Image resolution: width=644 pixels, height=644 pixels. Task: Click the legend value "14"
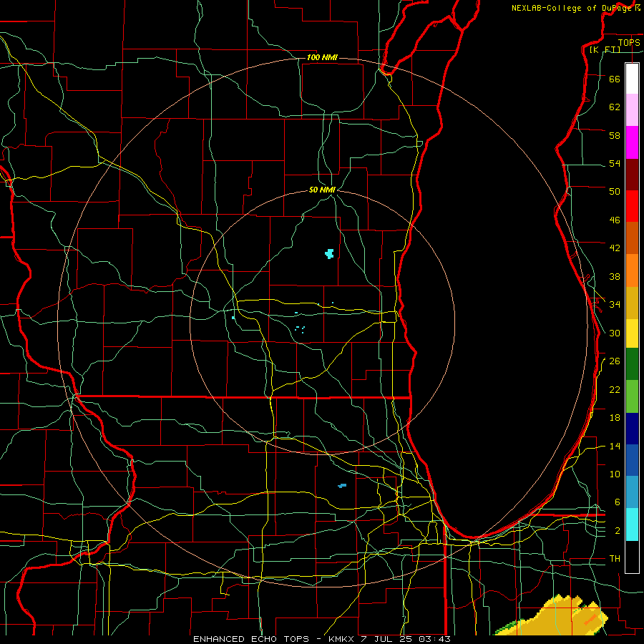point(615,446)
